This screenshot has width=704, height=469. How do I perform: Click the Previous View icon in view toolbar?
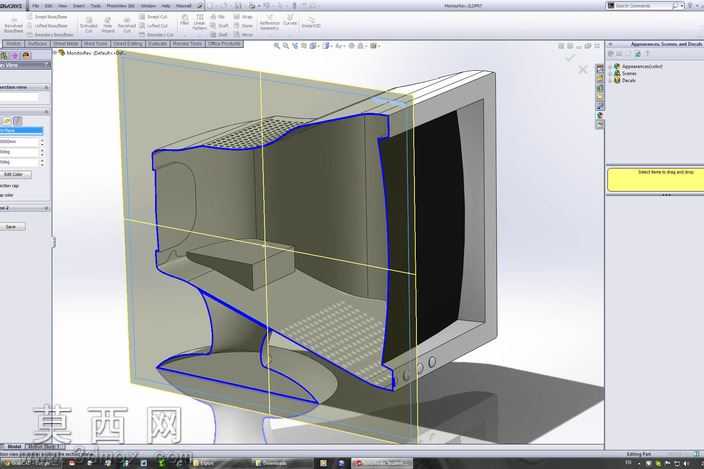click(295, 46)
